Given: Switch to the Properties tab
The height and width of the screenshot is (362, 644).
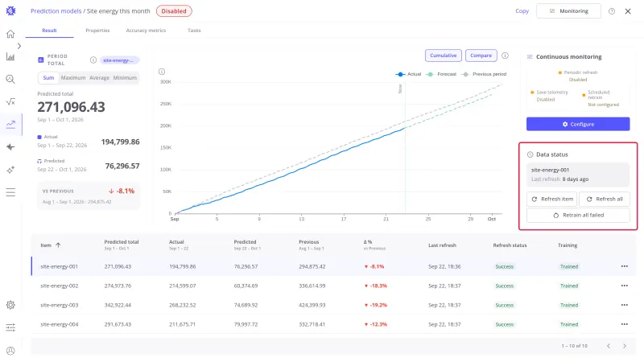Looking at the screenshot, I should [97, 31].
